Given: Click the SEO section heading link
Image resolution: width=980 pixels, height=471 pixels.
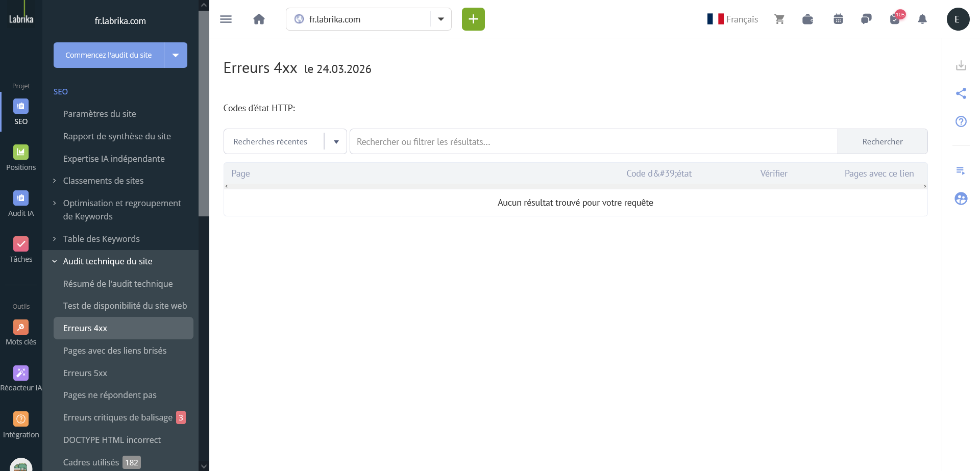Looking at the screenshot, I should [x=61, y=92].
